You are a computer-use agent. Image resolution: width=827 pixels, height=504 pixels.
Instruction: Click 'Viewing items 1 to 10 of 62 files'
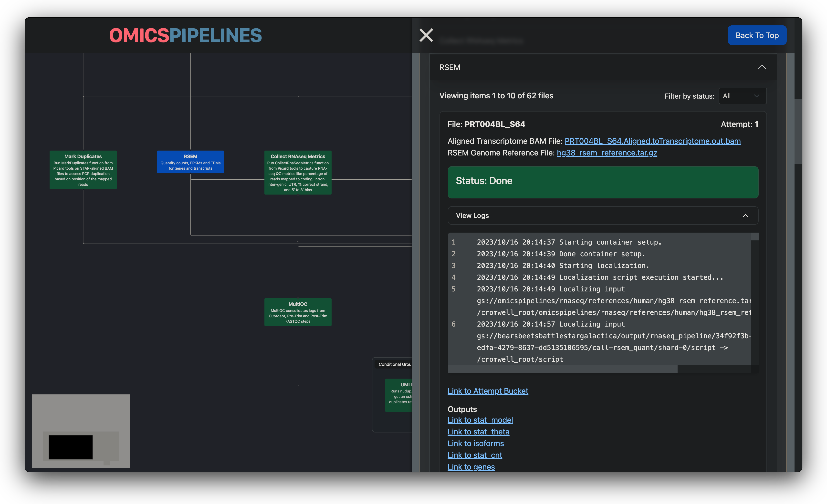pyautogui.click(x=496, y=96)
